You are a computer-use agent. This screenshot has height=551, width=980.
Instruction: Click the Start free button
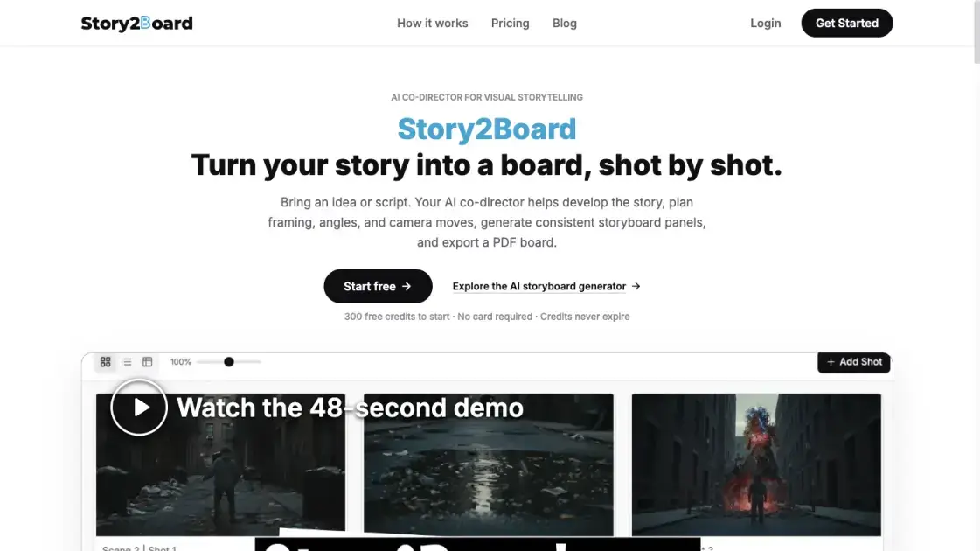click(x=379, y=287)
